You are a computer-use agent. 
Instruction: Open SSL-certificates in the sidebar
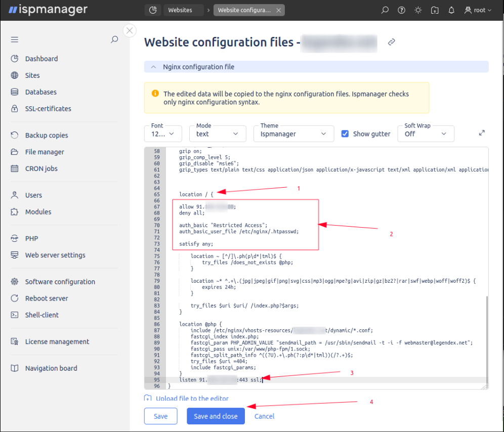[x=48, y=109]
